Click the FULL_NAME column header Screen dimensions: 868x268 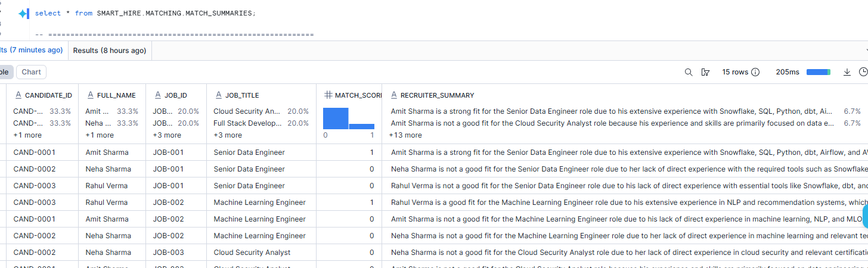116,95
